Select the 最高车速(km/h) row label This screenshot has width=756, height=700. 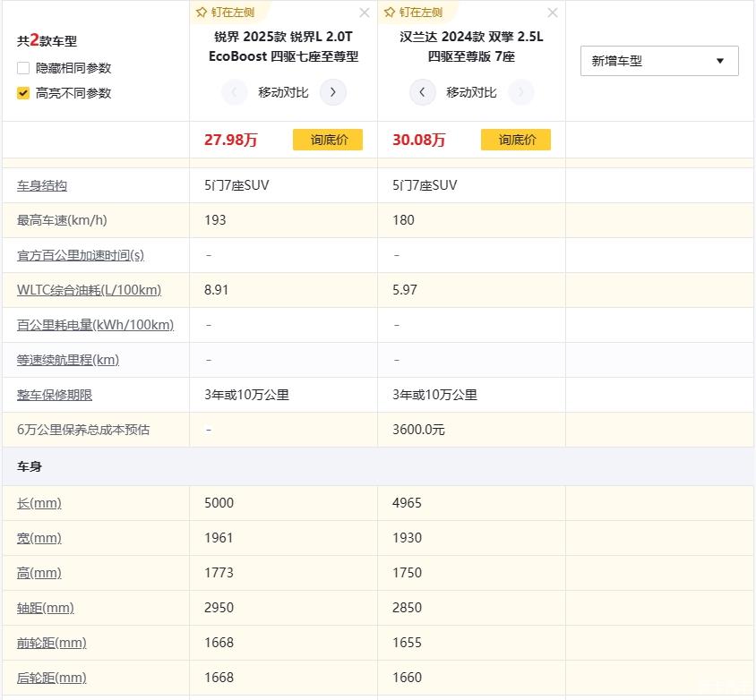(x=62, y=220)
